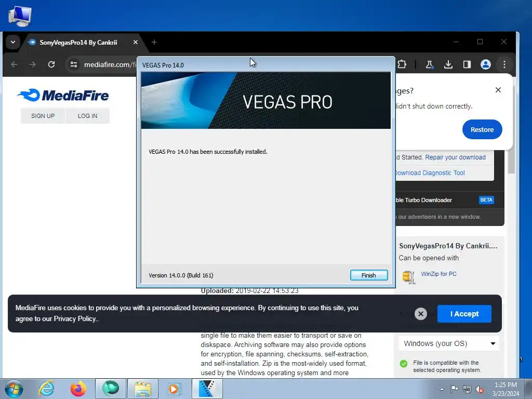Go back in Chrome
This screenshot has width=532, height=399.
[14, 64]
